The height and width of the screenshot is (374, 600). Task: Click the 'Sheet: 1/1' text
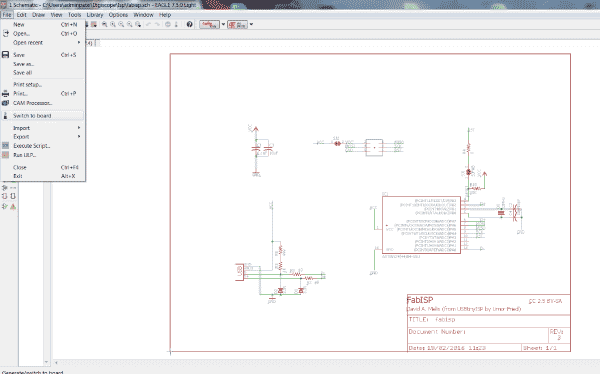[x=540, y=348]
